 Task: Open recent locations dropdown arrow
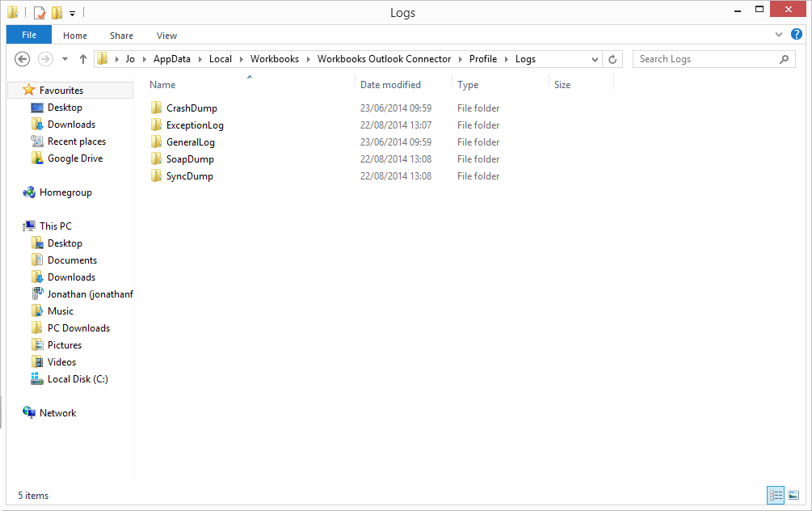tap(65, 59)
